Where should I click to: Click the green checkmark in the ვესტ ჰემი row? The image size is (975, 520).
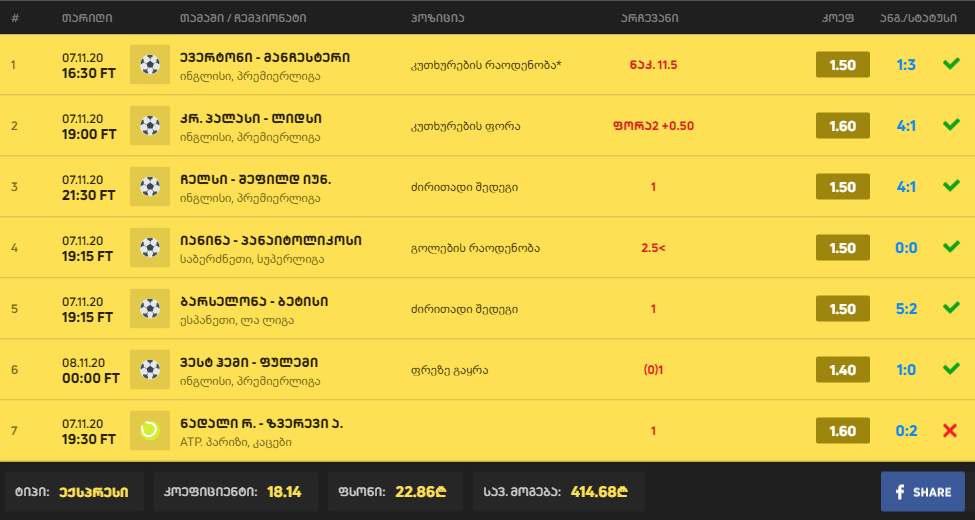[x=951, y=368]
